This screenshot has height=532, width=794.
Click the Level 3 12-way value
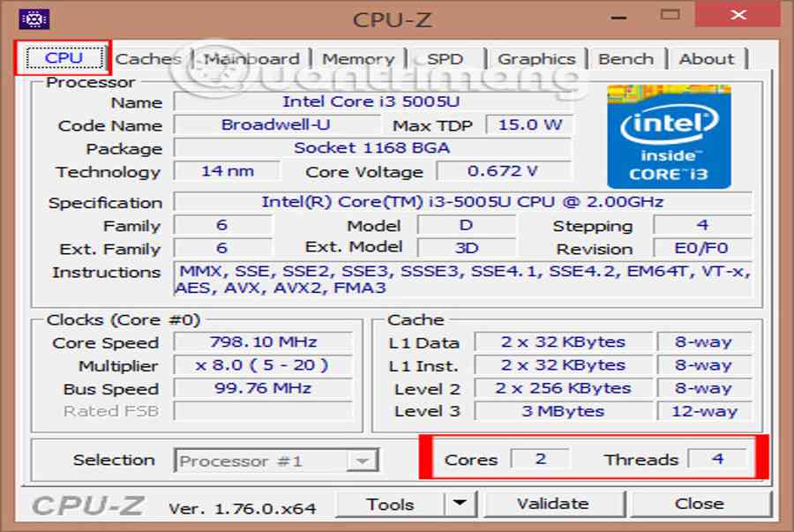(x=704, y=411)
